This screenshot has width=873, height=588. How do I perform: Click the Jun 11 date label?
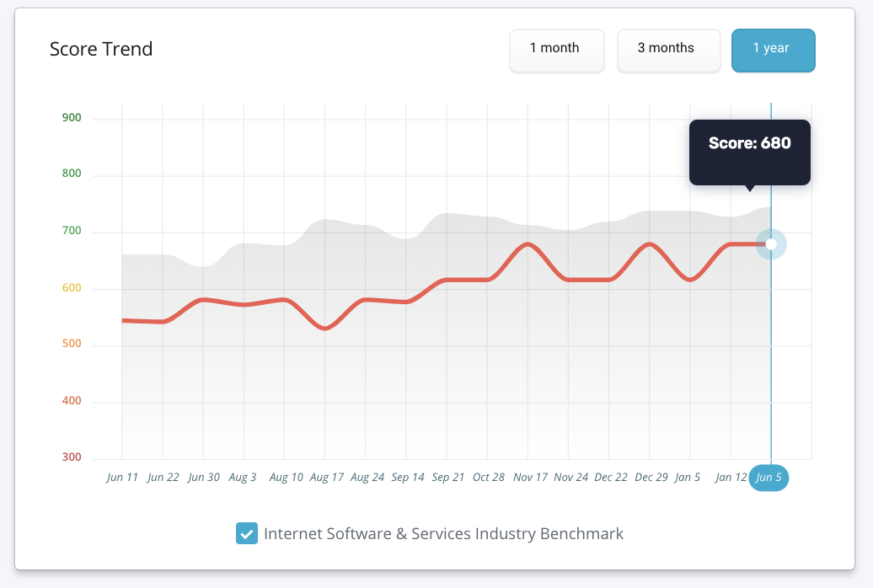coord(122,478)
